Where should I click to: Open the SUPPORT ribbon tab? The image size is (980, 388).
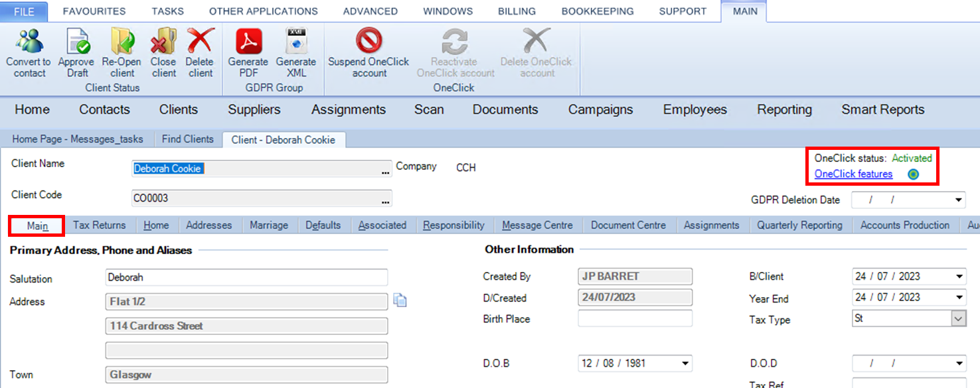coord(683,11)
